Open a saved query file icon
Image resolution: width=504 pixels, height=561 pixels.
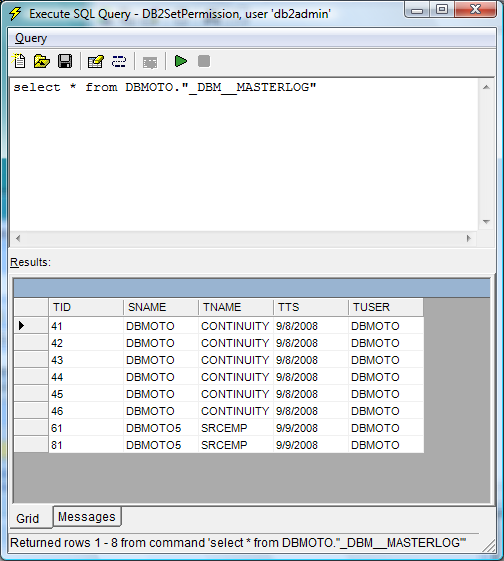(x=42, y=61)
